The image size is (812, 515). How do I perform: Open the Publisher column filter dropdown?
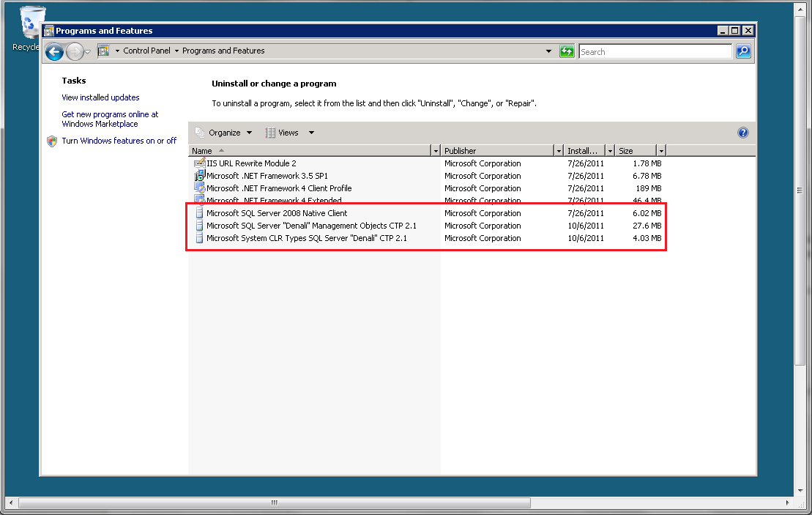point(559,151)
